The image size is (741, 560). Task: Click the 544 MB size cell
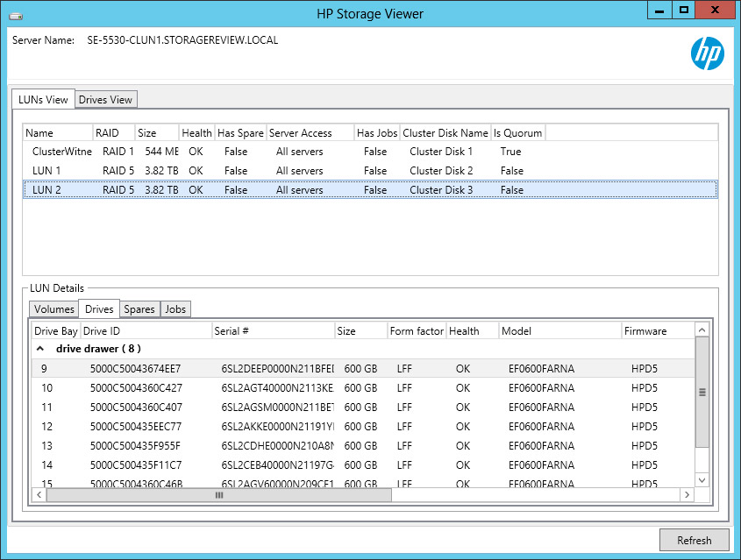click(161, 152)
